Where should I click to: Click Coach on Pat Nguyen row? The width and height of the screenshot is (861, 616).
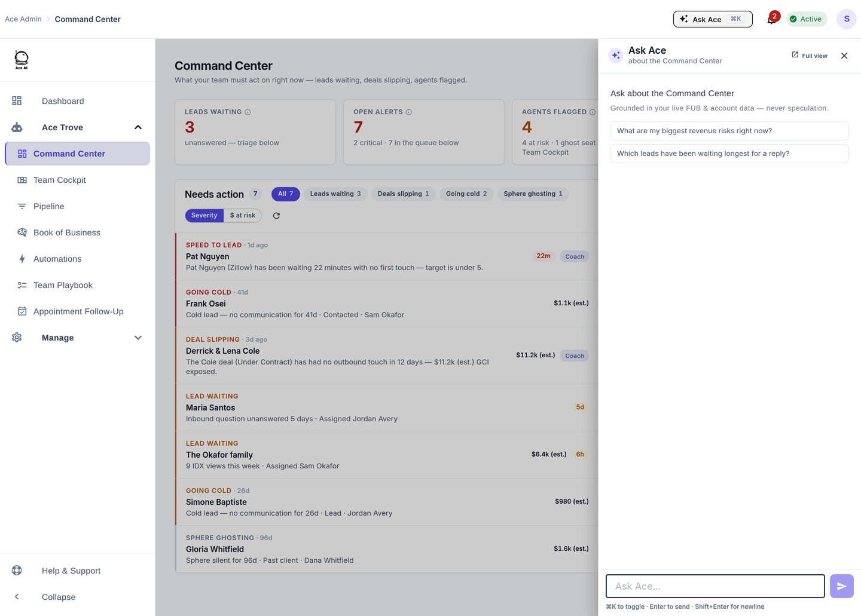click(575, 257)
